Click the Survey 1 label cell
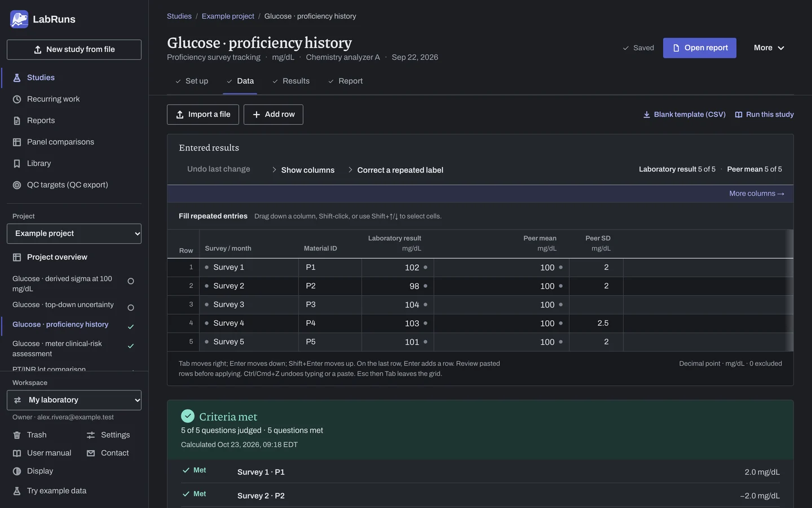Image resolution: width=812 pixels, height=508 pixels. click(249, 268)
